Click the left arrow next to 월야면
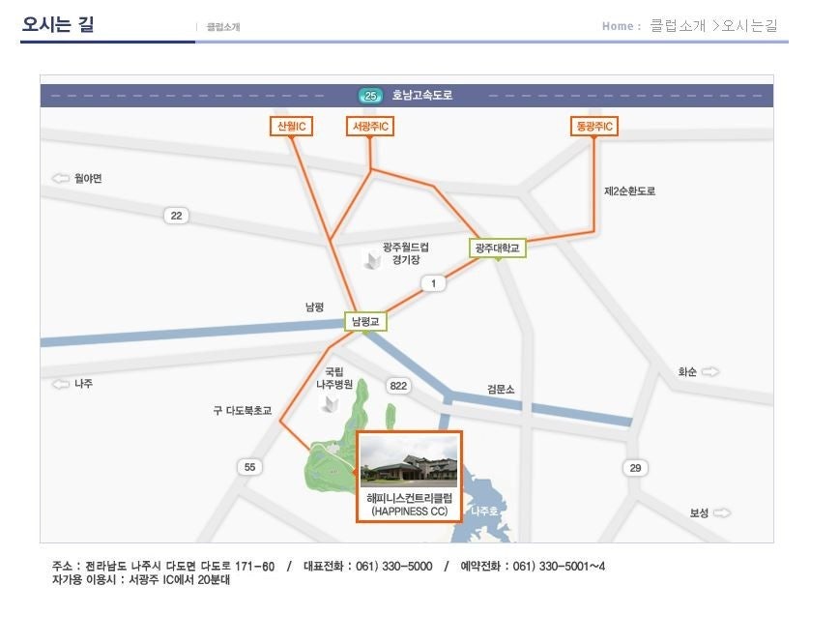839x644 pixels. pos(61,178)
